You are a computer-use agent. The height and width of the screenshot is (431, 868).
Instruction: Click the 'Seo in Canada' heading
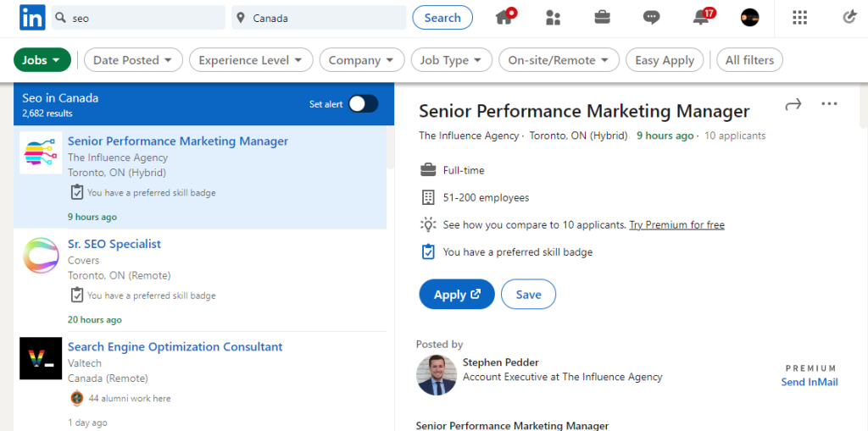coord(60,98)
